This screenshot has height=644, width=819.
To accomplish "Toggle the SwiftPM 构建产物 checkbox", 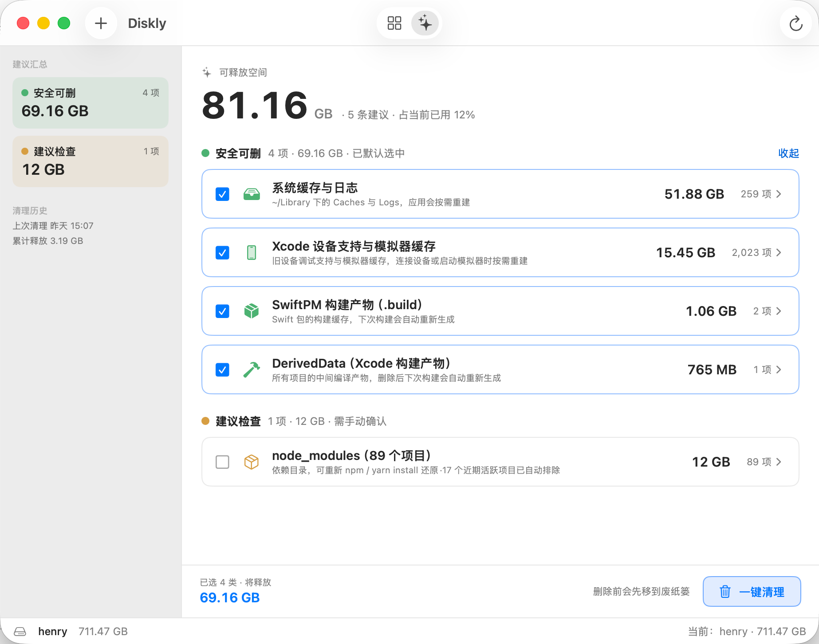I will click(222, 311).
